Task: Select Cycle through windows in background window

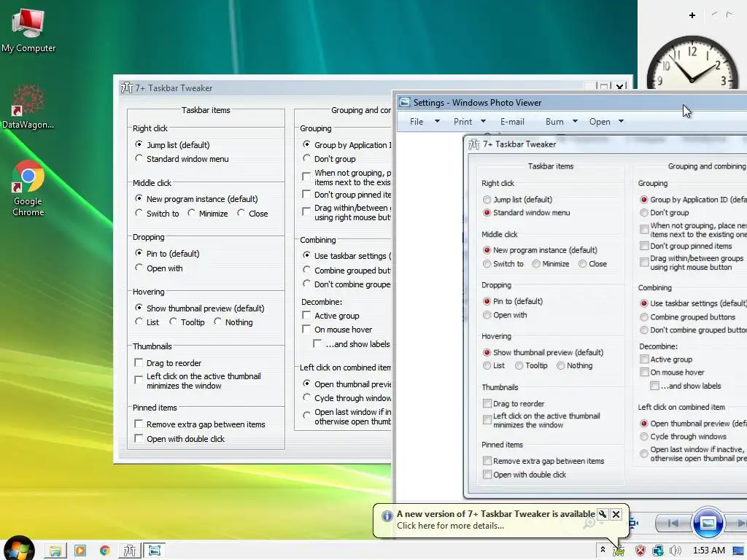Action: click(x=347, y=397)
